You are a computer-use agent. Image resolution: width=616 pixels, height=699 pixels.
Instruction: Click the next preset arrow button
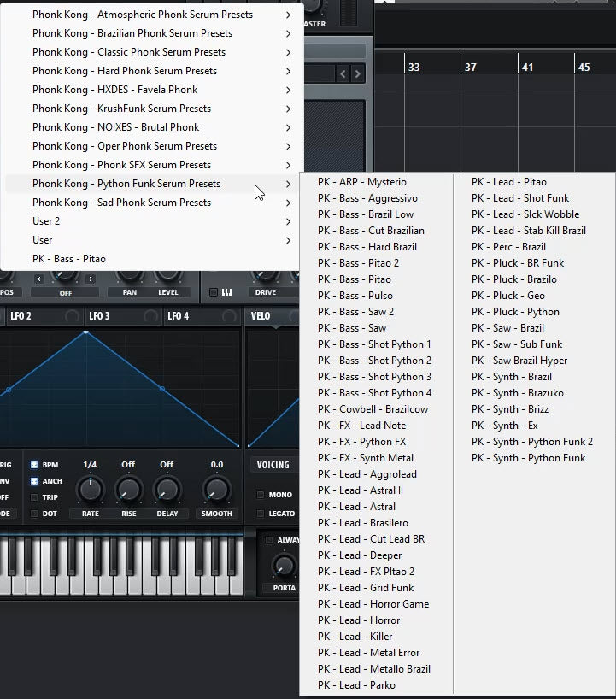point(355,74)
